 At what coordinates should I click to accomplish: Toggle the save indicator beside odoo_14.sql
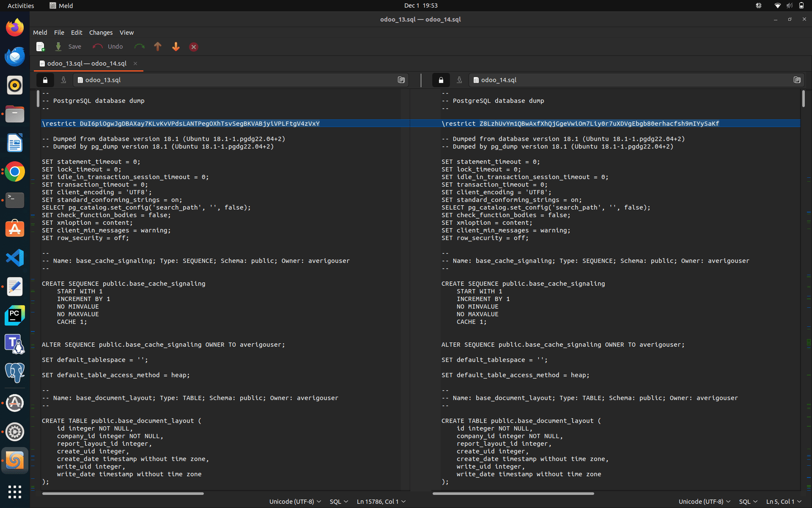tap(459, 80)
